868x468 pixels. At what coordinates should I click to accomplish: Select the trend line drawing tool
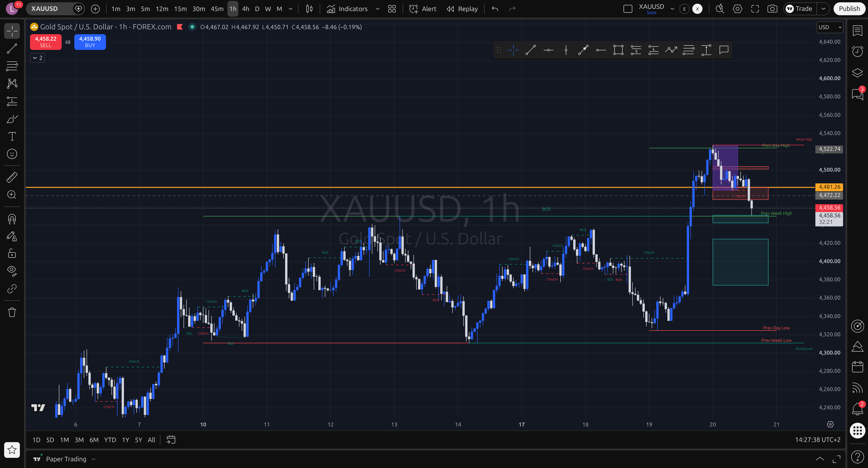coord(12,49)
